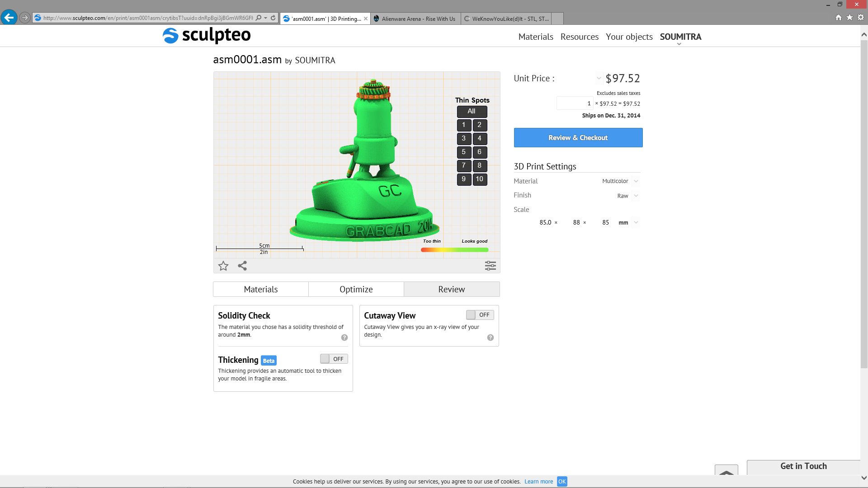The height and width of the screenshot is (488, 868).
Task: Click the quantity input field
Action: tap(574, 103)
